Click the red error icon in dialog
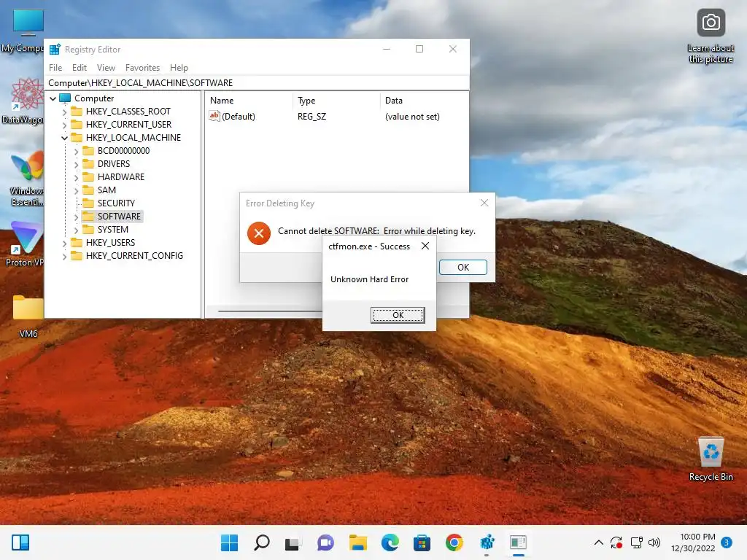 pos(259,233)
